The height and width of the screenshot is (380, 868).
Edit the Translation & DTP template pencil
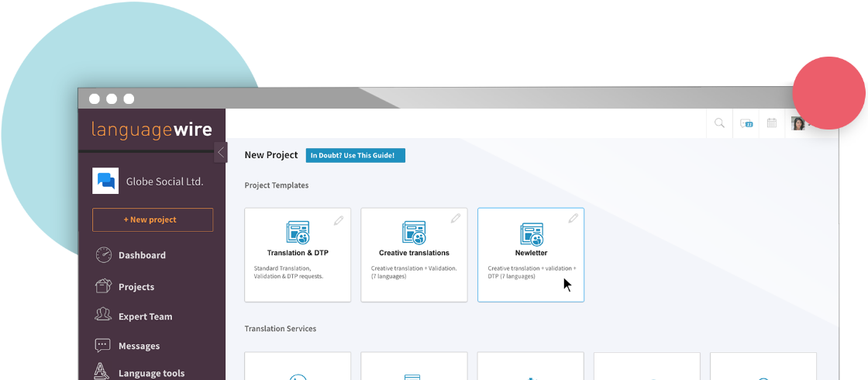click(339, 220)
